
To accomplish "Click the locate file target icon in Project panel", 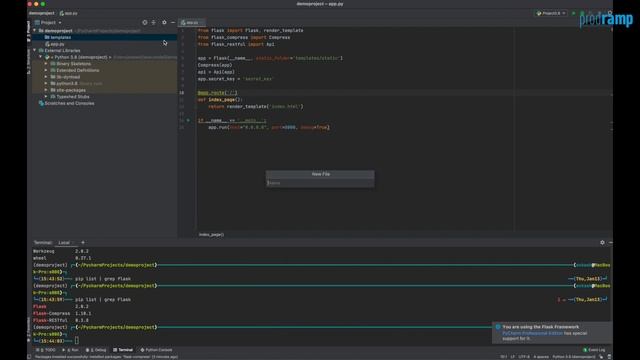I will click(x=144, y=22).
